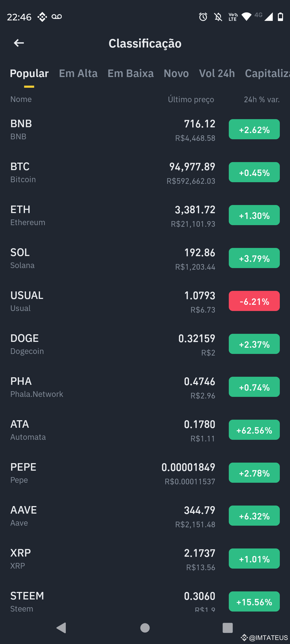Viewport: 290px width, 644px height.
Task: Sort by 24h % var. column header
Action: pos(262,100)
